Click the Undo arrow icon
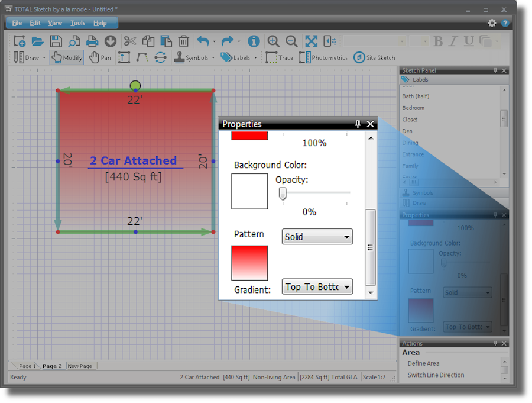Viewport: 532px width, 403px height. pyautogui.click(x=203, y=41)
